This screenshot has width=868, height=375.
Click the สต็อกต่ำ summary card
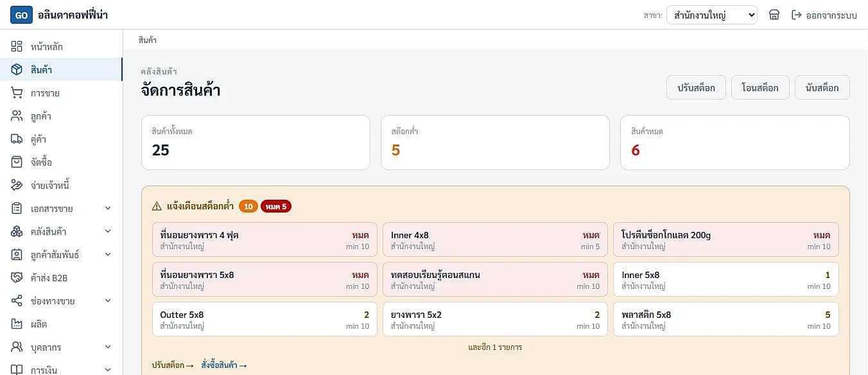tap(495, 143)
